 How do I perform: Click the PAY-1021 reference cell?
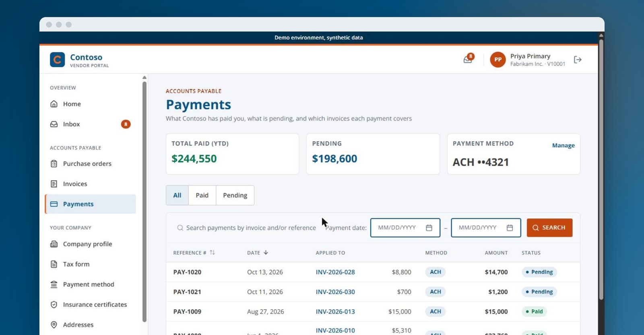(x=187, y=292)
